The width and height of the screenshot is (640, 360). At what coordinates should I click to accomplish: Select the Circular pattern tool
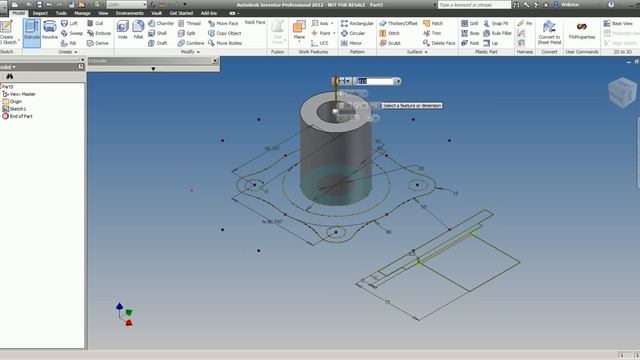[353, 33]
